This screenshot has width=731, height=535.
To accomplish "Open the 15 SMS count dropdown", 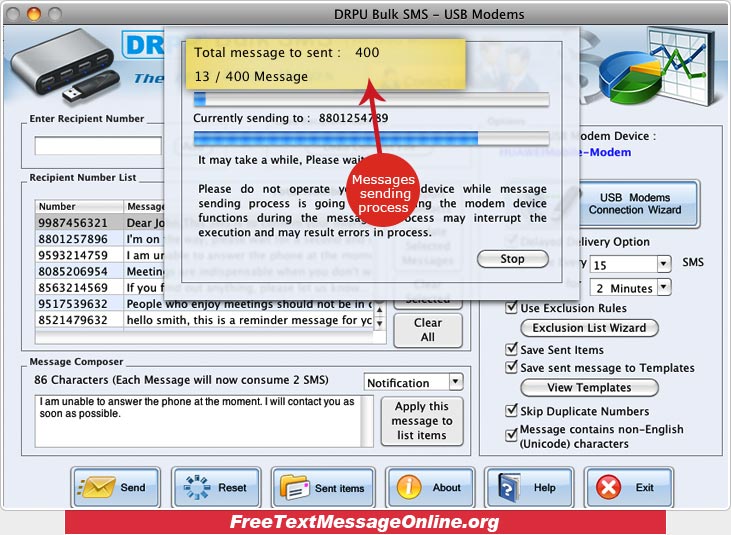I will (664, 264).
